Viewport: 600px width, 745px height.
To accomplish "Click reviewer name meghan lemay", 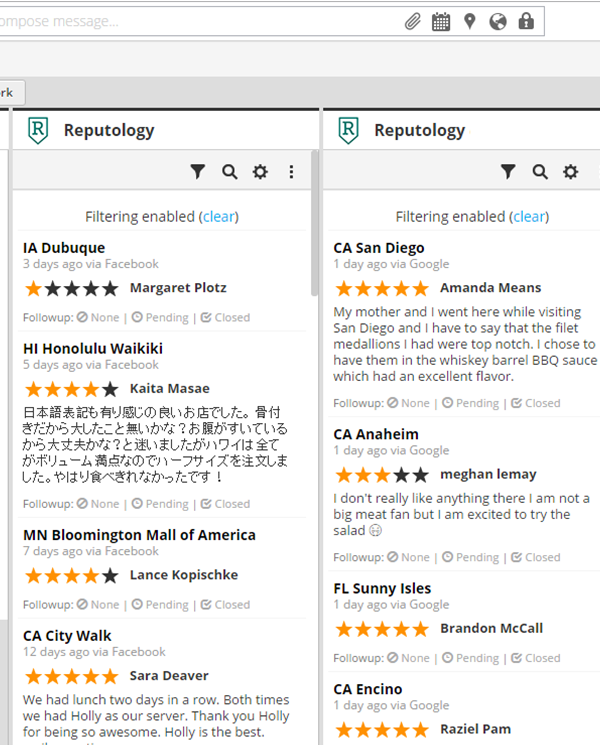I will [x=488, y=474].
